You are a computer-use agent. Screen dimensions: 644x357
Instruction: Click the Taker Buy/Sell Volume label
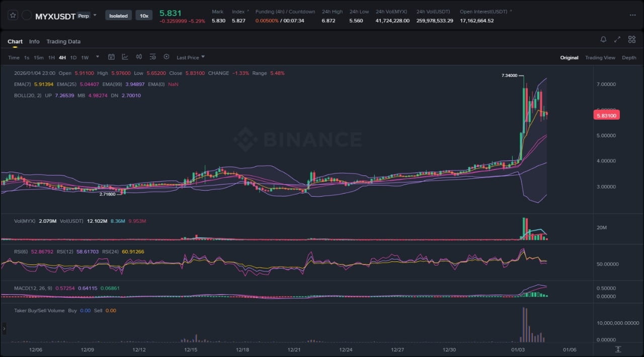pos(39,311)
